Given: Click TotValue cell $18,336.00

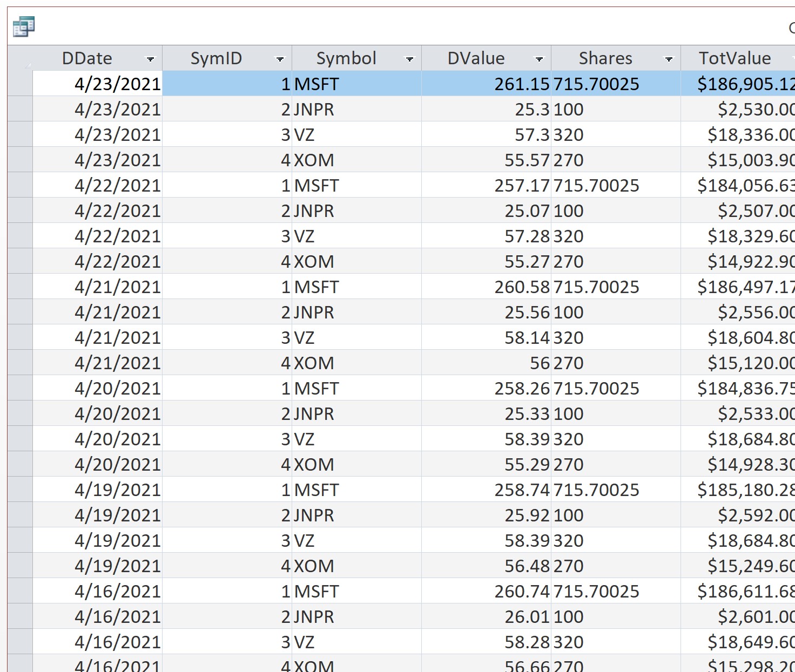Looking at the screenshot, I should click(738, 134).
